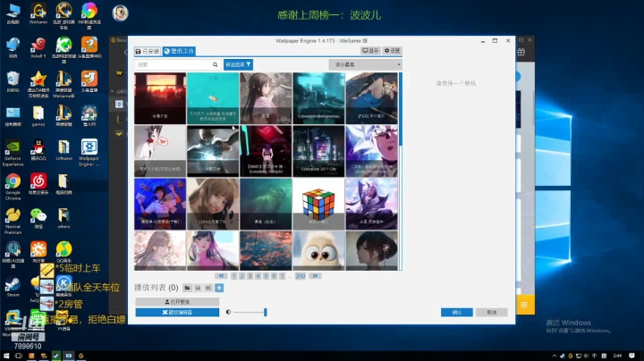Image resolution: width=644 pixels, height=361 pixels.
Task: Click the blue confirm button
Action: [457, 313]
